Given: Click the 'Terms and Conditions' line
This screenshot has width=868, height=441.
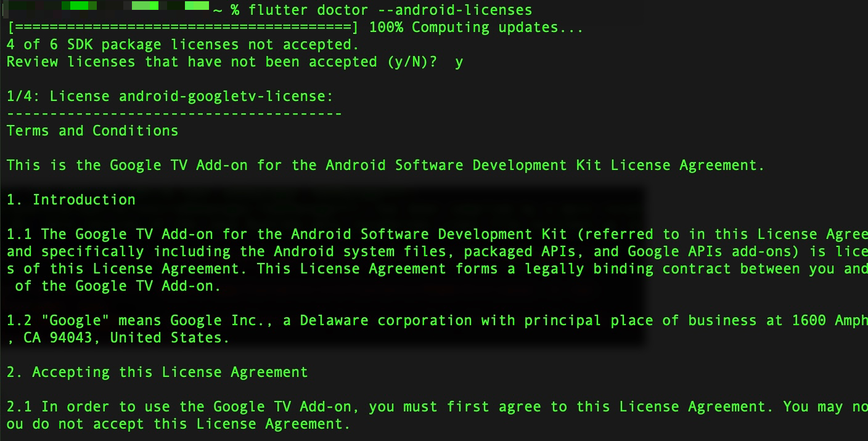Looking at the screenshot, I should [92, 131].
